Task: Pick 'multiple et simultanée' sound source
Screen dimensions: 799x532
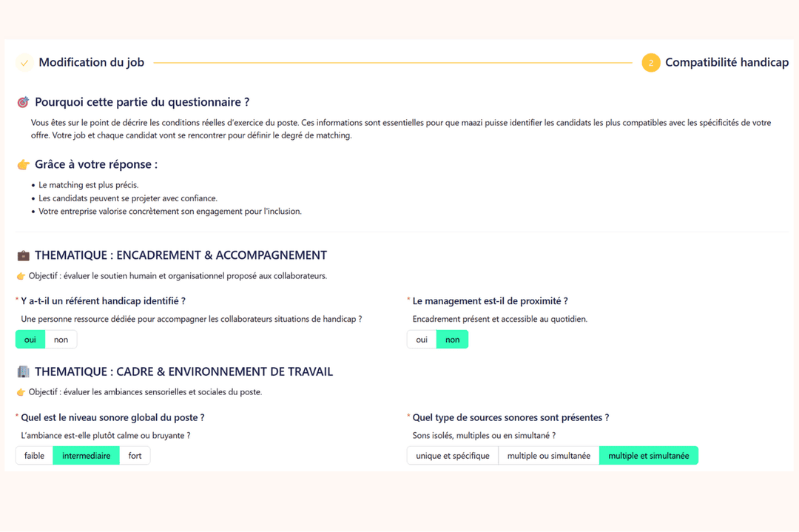Action: pos(648,456)
